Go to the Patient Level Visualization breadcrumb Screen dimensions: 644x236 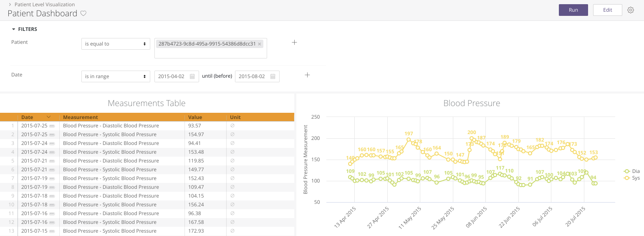[45, 5]
